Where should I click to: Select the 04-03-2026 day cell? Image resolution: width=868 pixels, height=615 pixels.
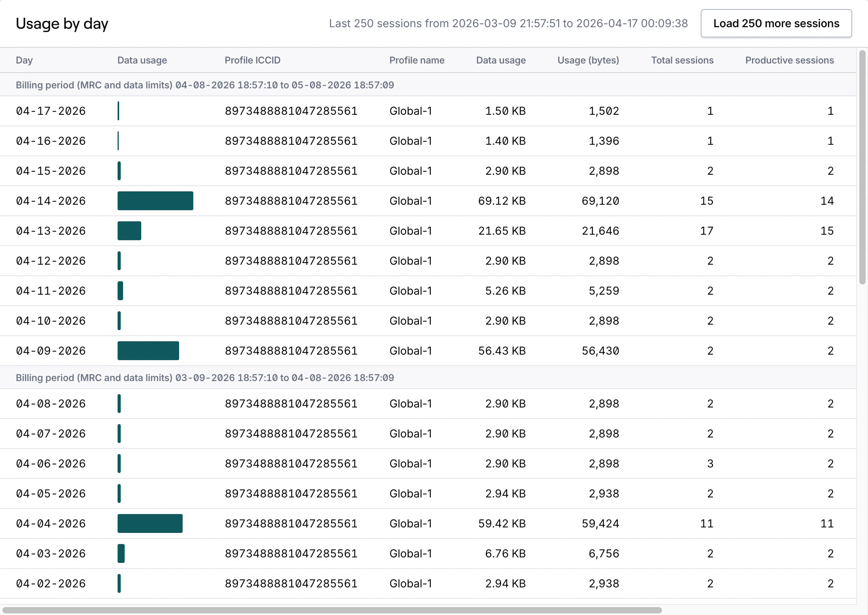51,553
